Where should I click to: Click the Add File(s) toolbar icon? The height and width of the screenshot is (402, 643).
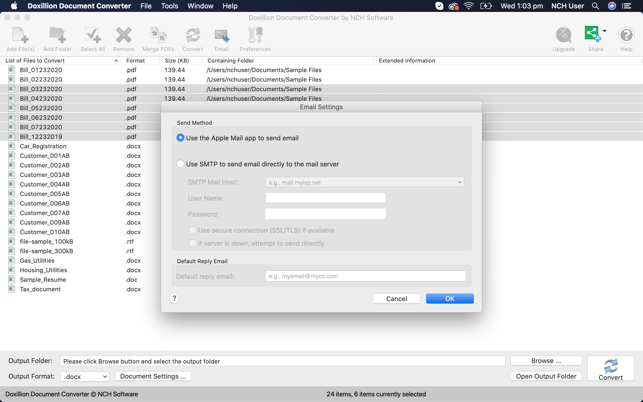coord(20,39)
